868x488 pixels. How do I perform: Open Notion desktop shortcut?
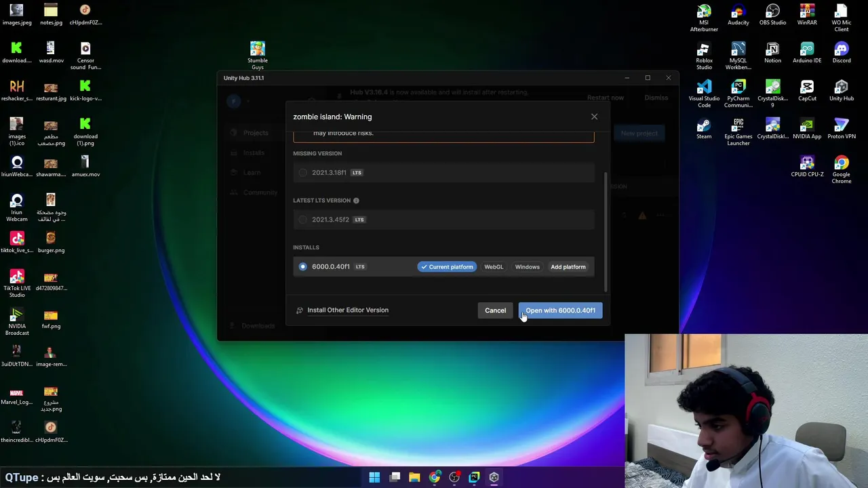click(772, 53)
